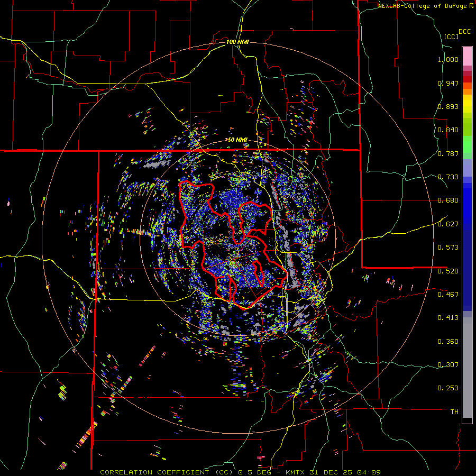Image resolution: width=476 pixels, height=476 pixels.
Task: Pick the pink swatch beside 1.000
Action: click(x=467, y=56)
